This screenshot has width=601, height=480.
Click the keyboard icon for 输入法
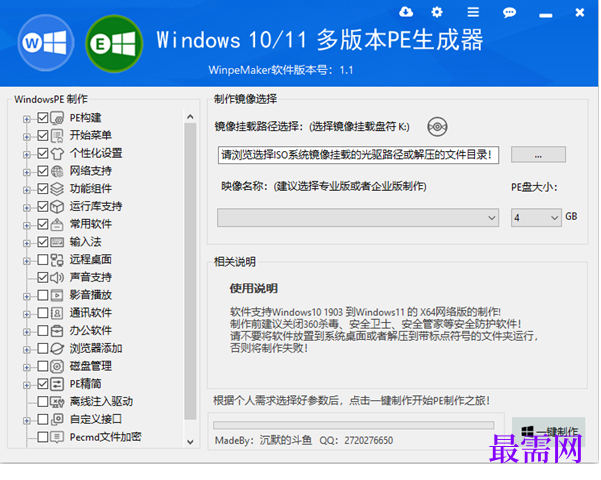[x=57, y=242]
